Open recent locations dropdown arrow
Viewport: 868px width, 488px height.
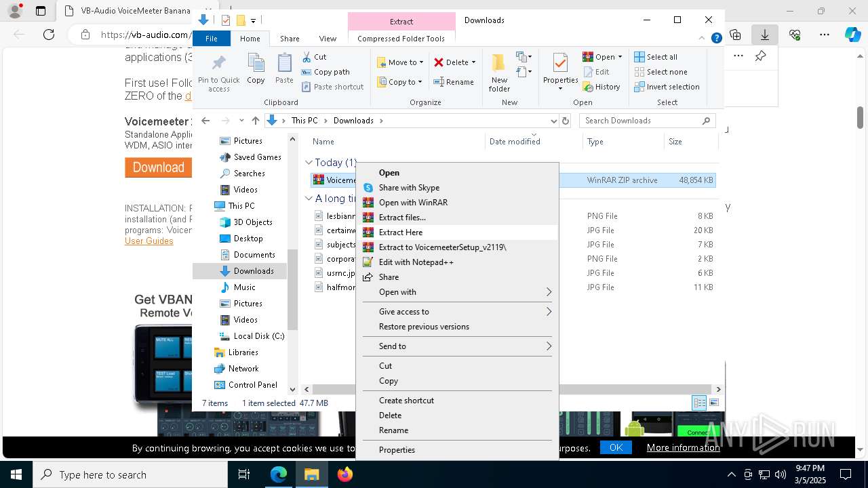(241, 121)
